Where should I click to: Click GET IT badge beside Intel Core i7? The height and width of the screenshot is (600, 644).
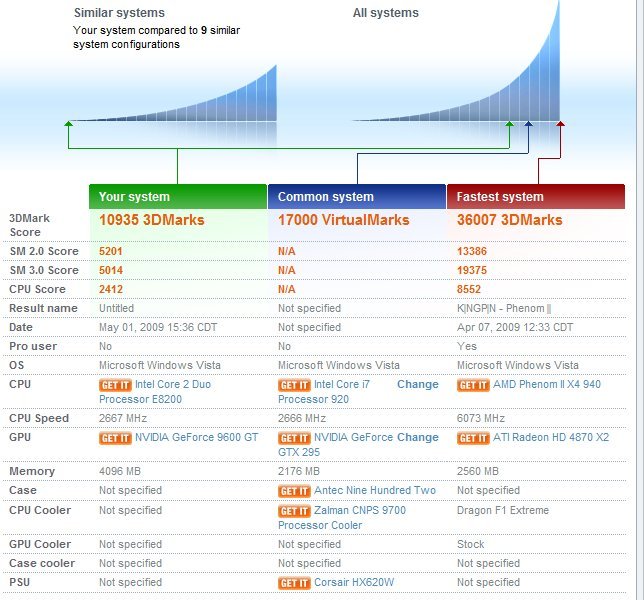pyautogui.click(x=294, y=385)
